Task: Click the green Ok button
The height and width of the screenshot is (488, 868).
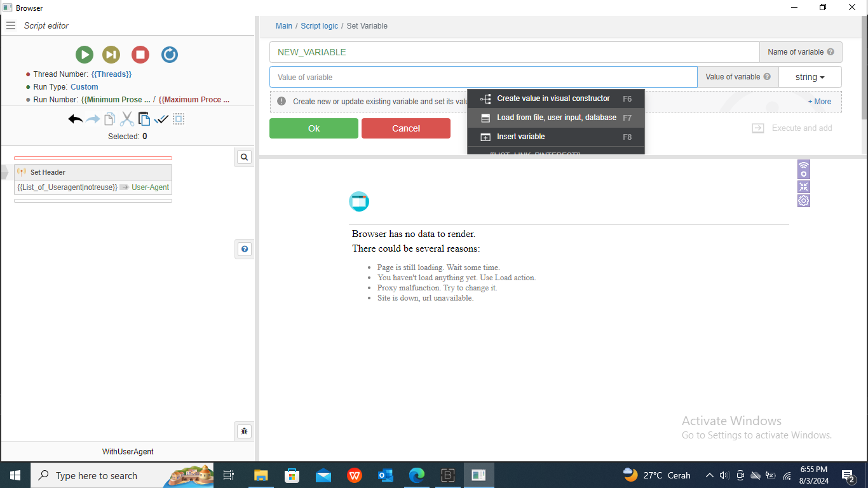Action: pos(314,128)
